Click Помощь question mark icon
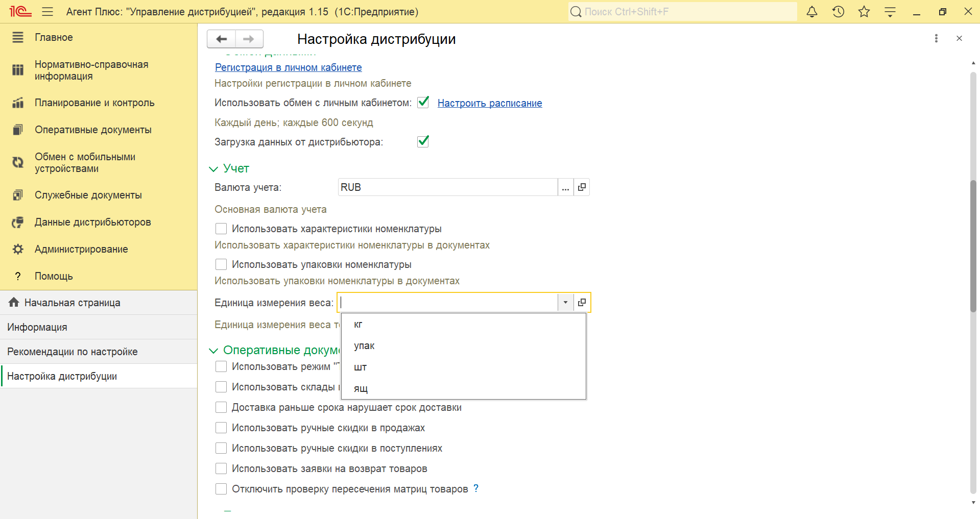 point(18,276)
